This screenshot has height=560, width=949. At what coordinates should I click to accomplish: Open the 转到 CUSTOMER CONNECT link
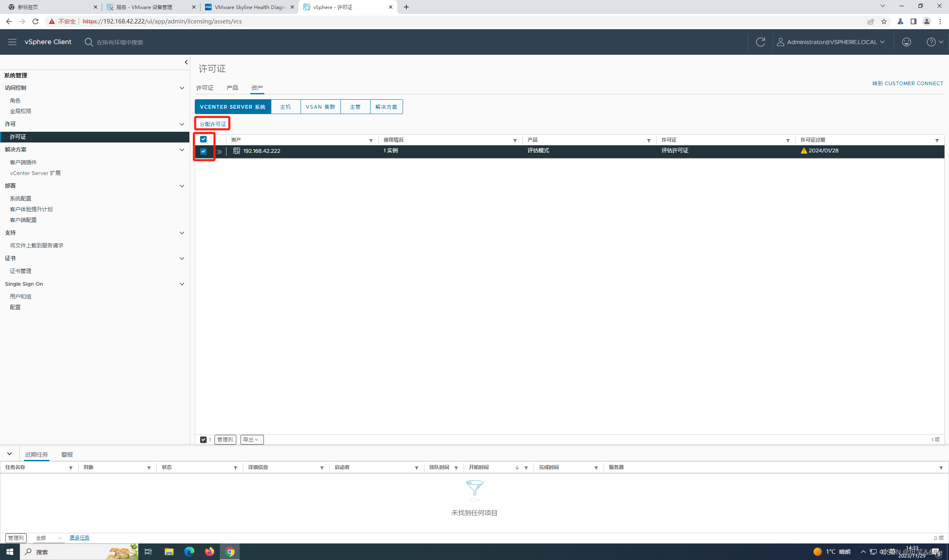tap(907, 83)
